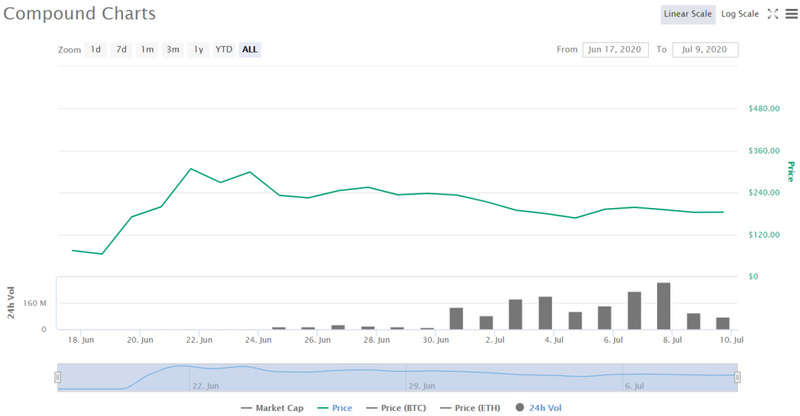
Task: Click the To date field
Action: click(x=706, y=49)
